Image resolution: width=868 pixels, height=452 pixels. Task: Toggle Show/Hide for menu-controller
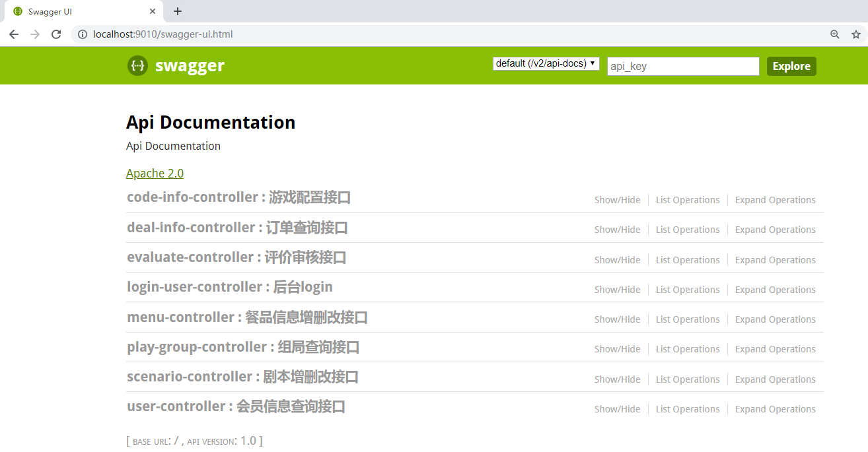point(617,319)
